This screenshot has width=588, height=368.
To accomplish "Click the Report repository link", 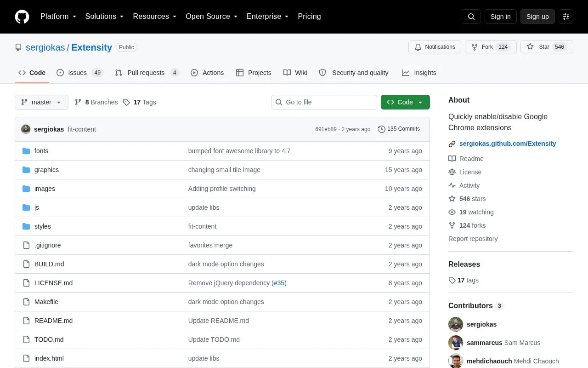I will [x=473, y=239].
